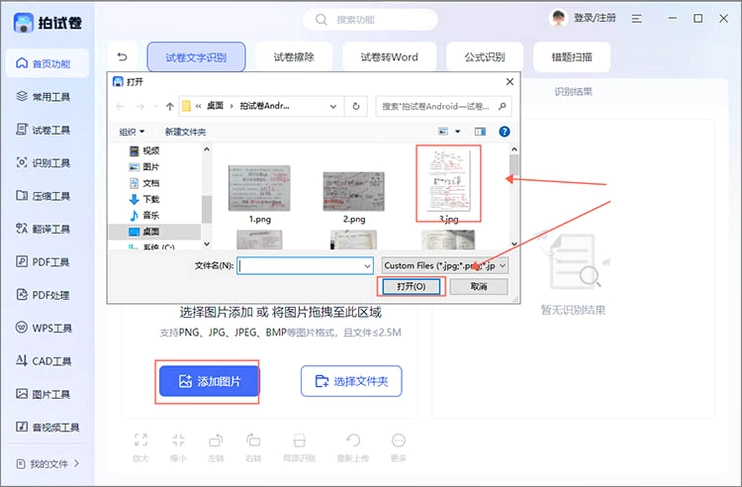Select the 2.png thumbnail
This screenshot has height=487, width=742.
(x=354, y=192)
